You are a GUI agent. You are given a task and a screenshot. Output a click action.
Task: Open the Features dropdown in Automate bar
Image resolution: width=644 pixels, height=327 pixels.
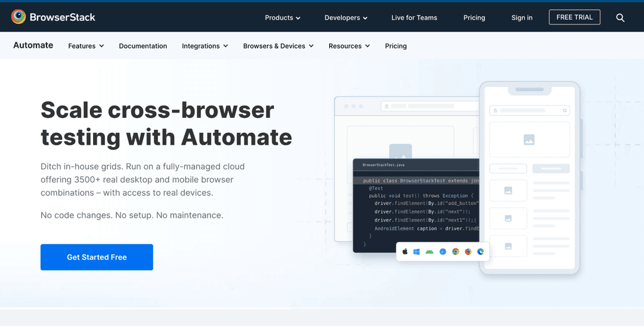(x=86, y=46)
